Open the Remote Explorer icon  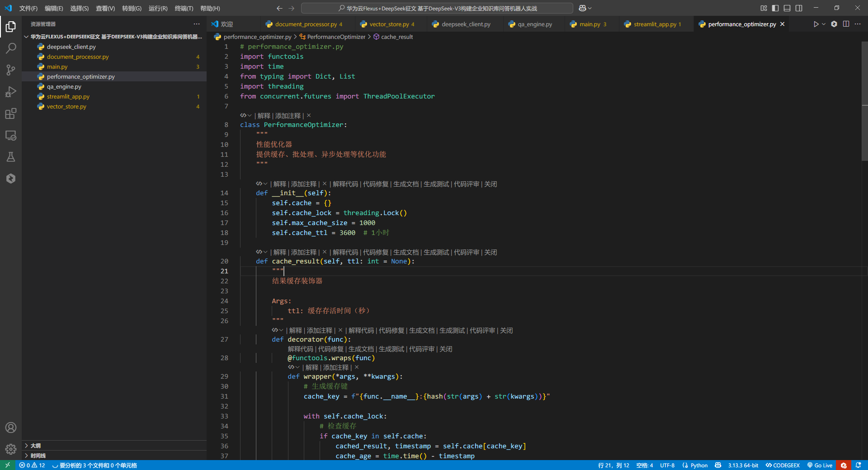(11, 135)
